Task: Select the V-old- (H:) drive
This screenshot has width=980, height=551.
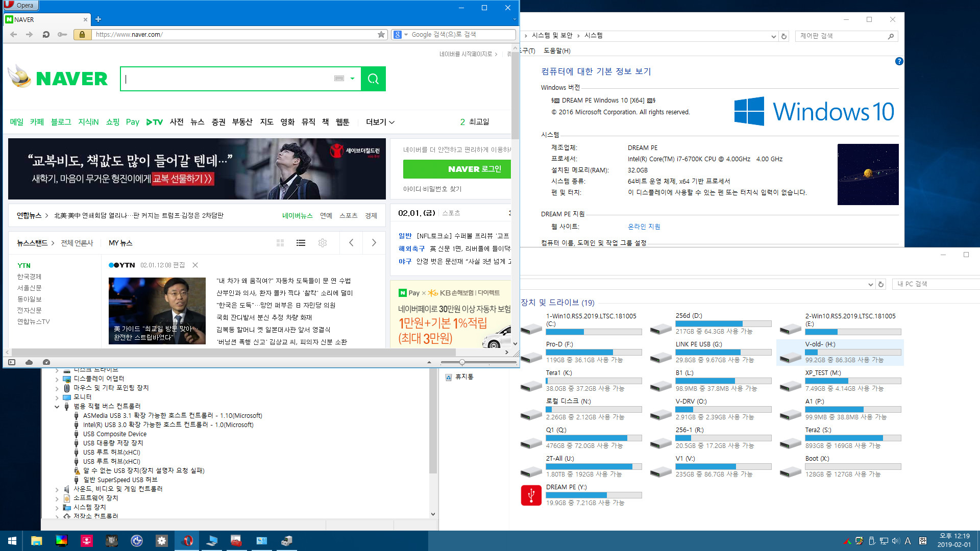Action: [x=840, y=353]
